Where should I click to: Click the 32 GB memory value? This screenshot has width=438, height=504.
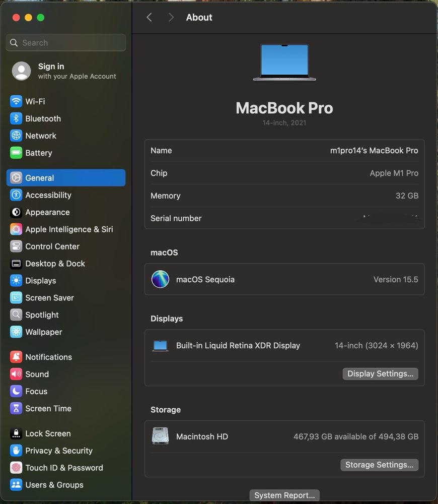tap(407, 196)
